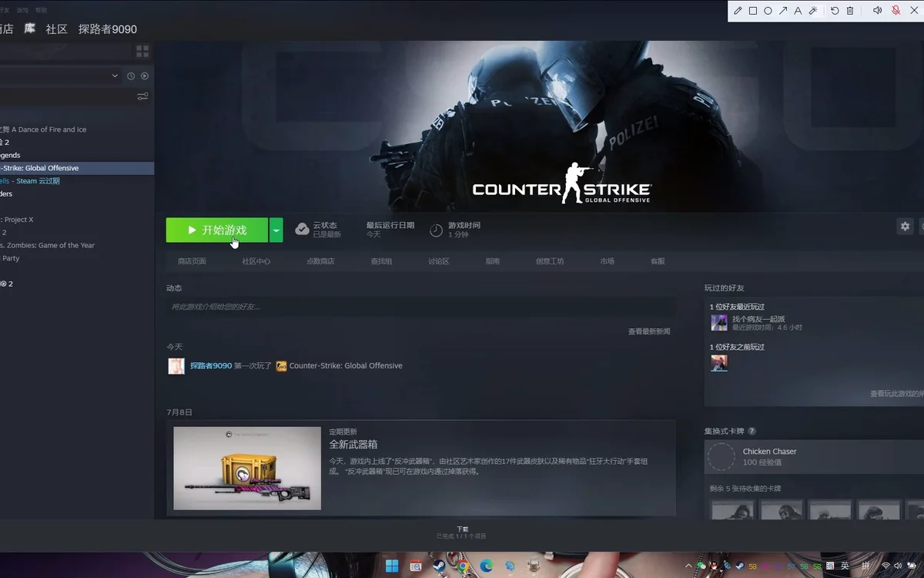Select the arrow annotation tool
The width and height of the screenshot is (924, 578).
click(x=783, y=11)
